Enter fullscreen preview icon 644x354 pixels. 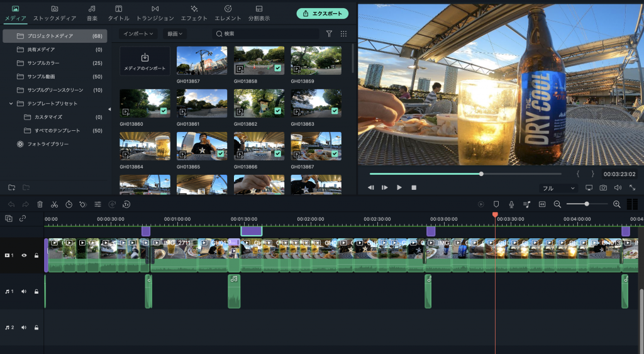(x=633, y=187)
